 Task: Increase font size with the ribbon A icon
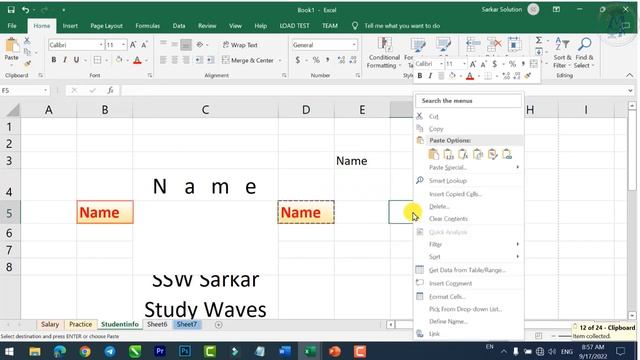(x=133, y=45)
